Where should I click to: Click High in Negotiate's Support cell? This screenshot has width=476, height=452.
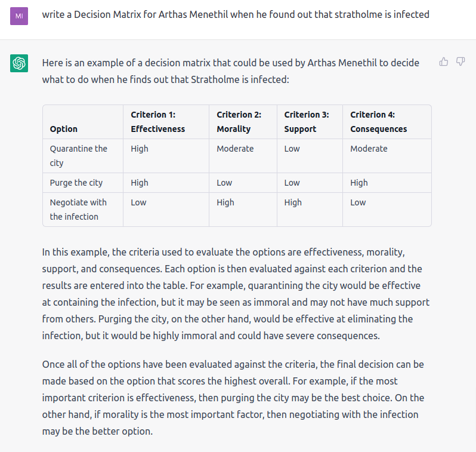(x=293, y=202)
